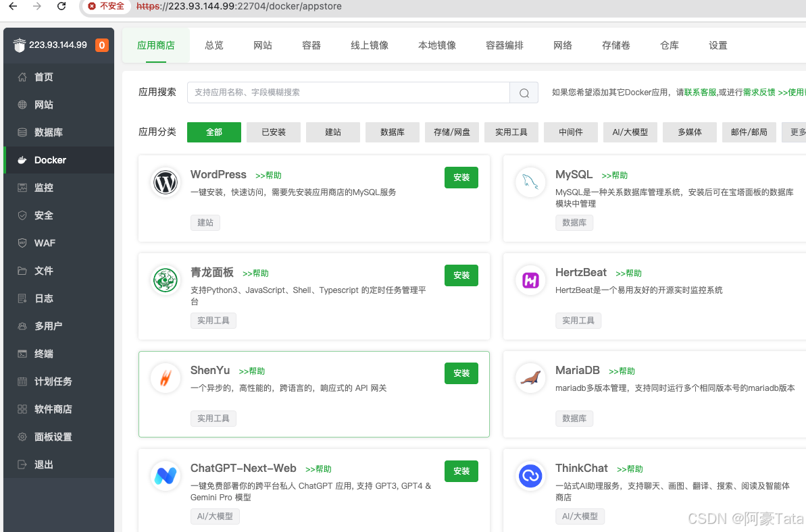
Task: Open 网站 in the left sidebar
Action: pyautogui.click(x=59, y=105)
